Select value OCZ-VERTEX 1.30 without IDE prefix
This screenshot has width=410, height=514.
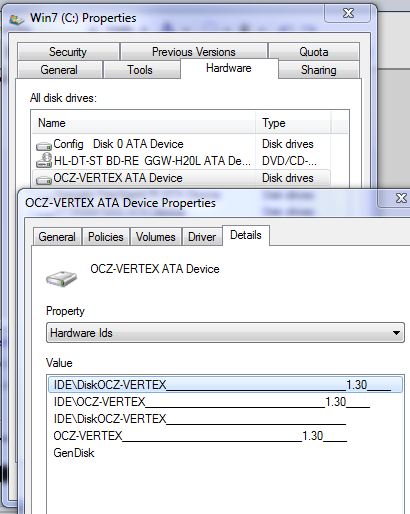pos(200,436)
